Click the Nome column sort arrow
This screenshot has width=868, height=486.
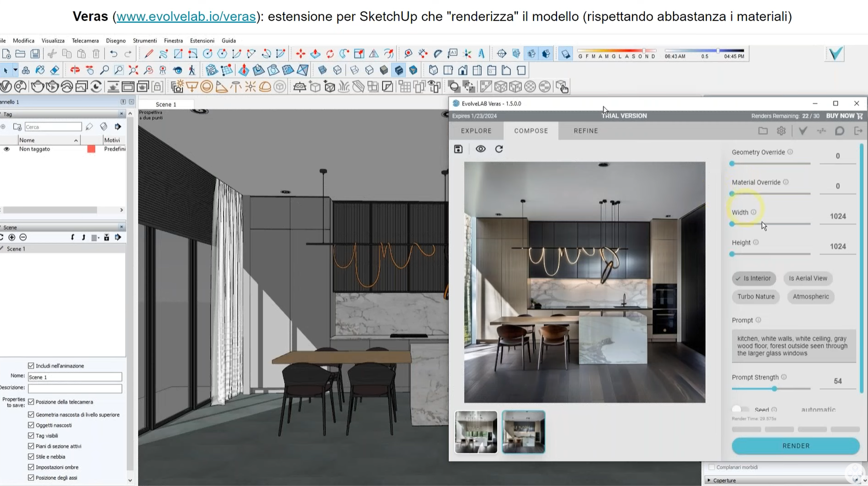coord(76,140)
